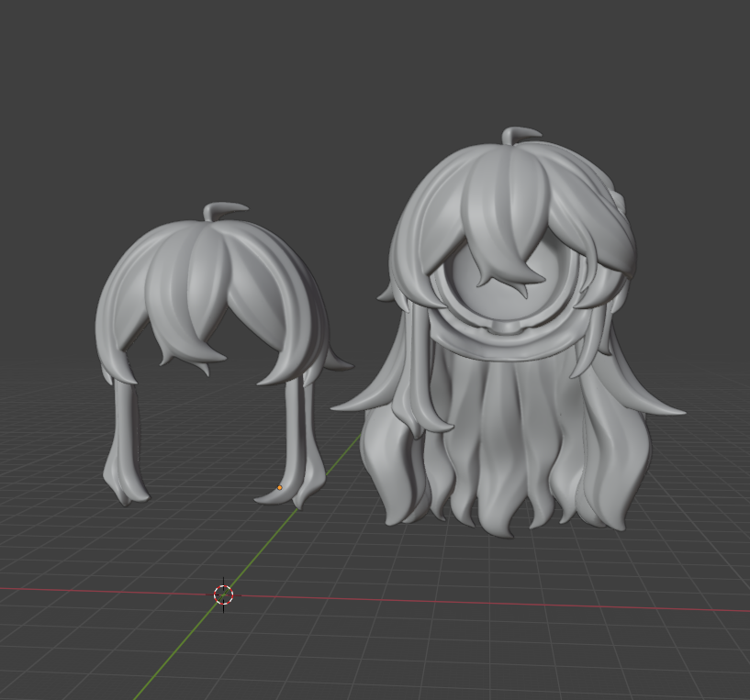Click the 3D cursor on the grid
This screenshot has width=750, height=700.
click(224, 594)
